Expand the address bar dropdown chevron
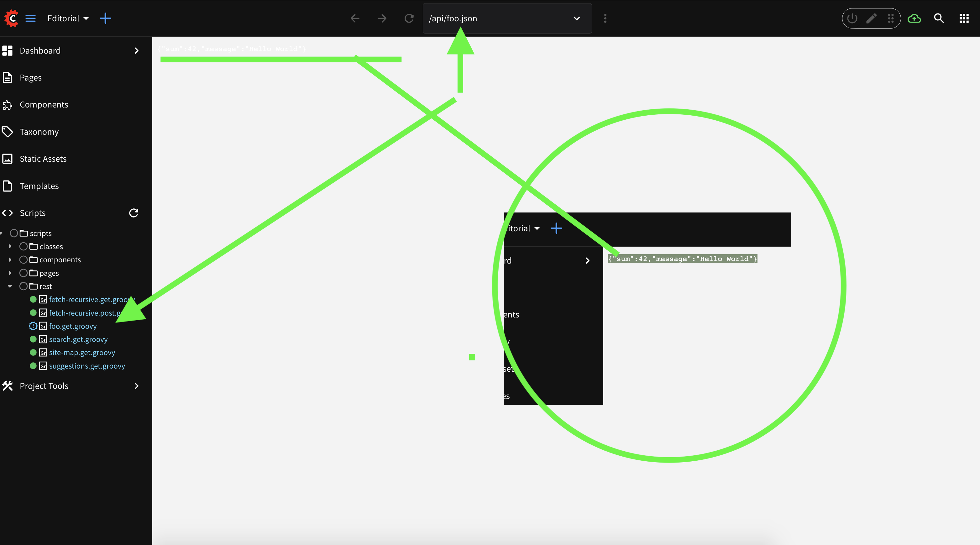This screenshot has height=545, width=980. pyautogui.click(x=577, y=18)
